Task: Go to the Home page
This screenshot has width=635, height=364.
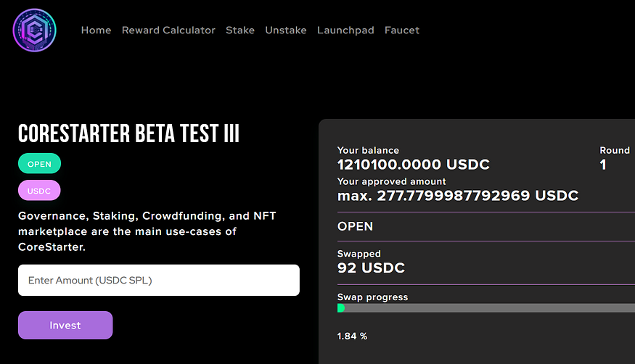Action: pos(96,30)
